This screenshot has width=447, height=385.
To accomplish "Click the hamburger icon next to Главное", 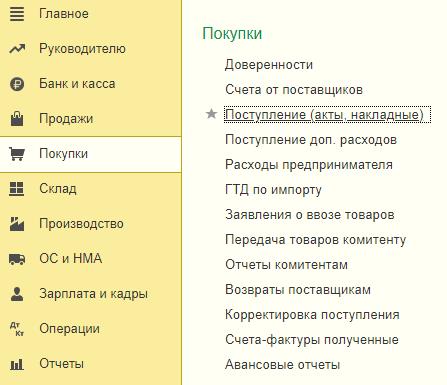I will (17, 14).
